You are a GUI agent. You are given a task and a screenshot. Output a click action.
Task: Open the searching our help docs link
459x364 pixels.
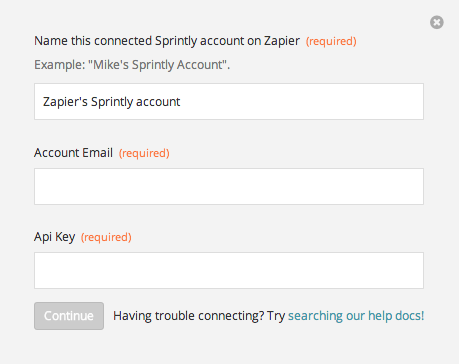(356, 316)
